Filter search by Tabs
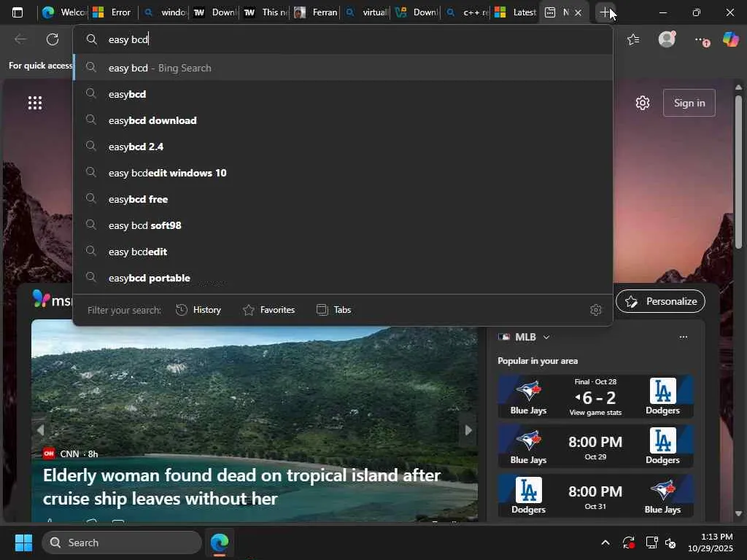 coord(334,310)
